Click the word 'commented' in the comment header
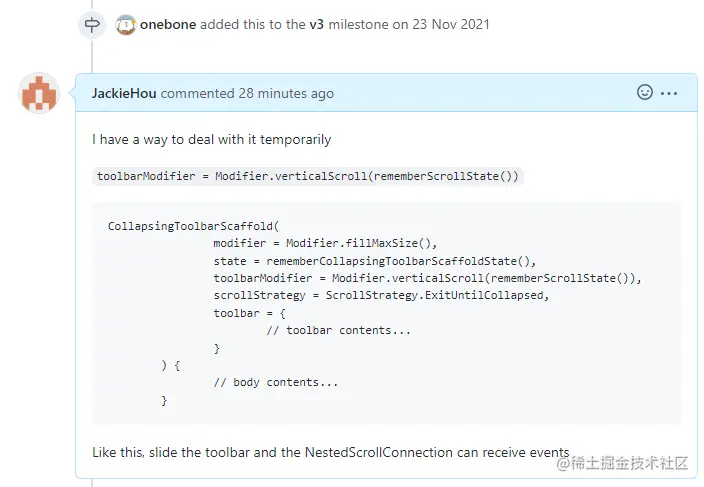This screenshot has height=487, width=704. [198, 93]
